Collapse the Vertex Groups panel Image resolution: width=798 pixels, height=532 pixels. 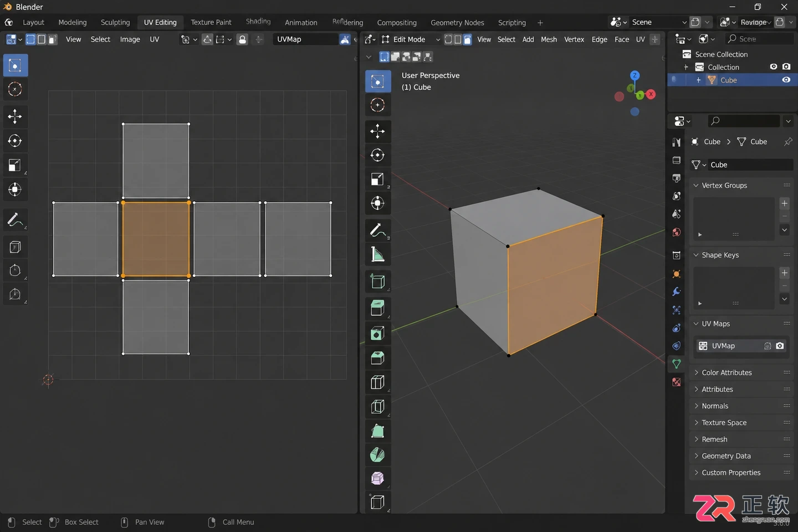pyautogui.click(x=697, y=185)
